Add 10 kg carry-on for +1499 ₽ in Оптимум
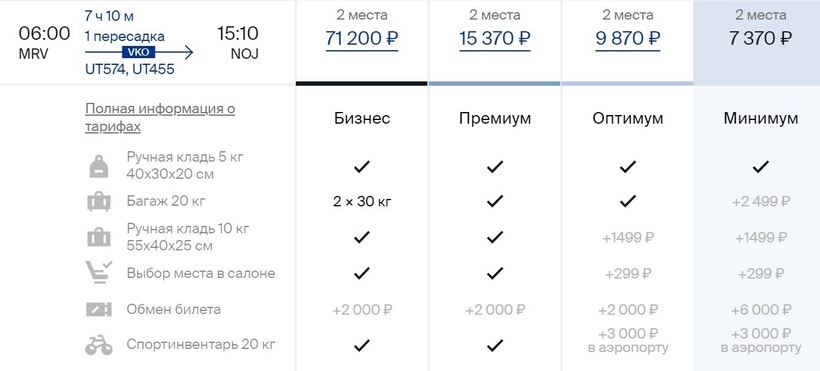The width and height of the screenshot is (820, 371). point(628,238)
